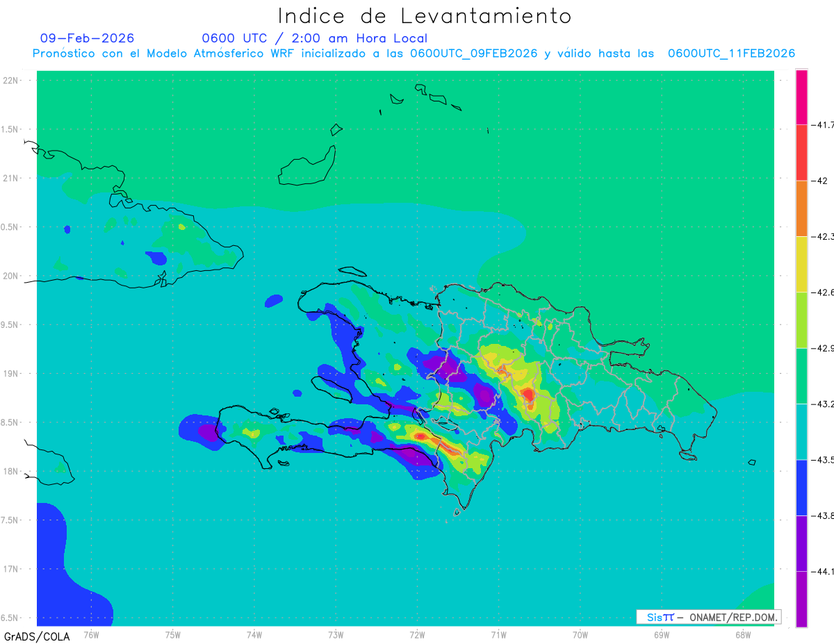Click the 'ONAMET/REP.DOM.' credit box
The height and width of the screenshot is (644, 834).
click(x=709, y=617)
